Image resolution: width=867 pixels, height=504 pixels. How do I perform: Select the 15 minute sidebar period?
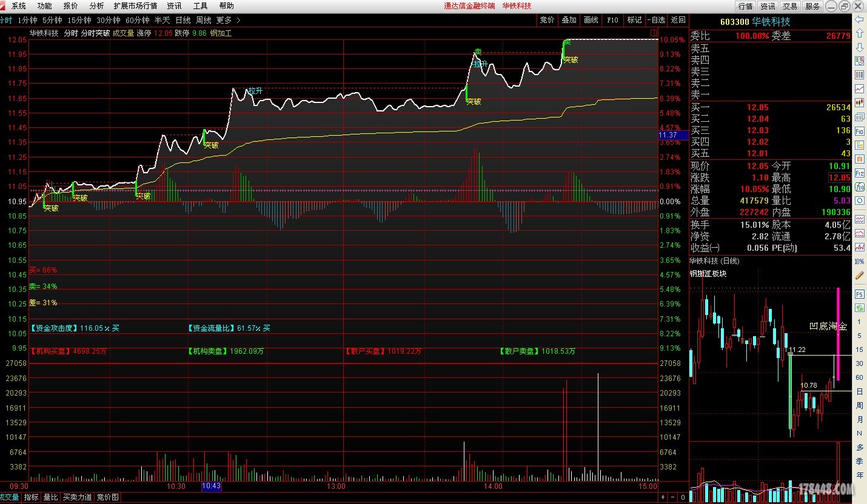pyautogui.click(x=859, y=350)
